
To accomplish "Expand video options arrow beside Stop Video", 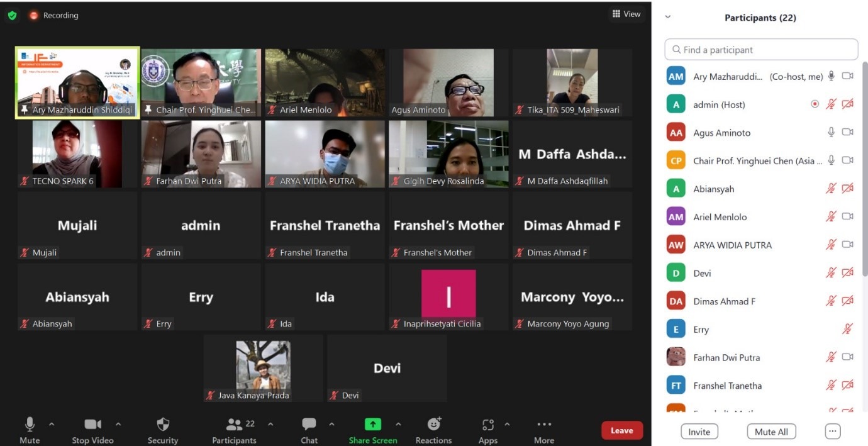I will point(118,424).
